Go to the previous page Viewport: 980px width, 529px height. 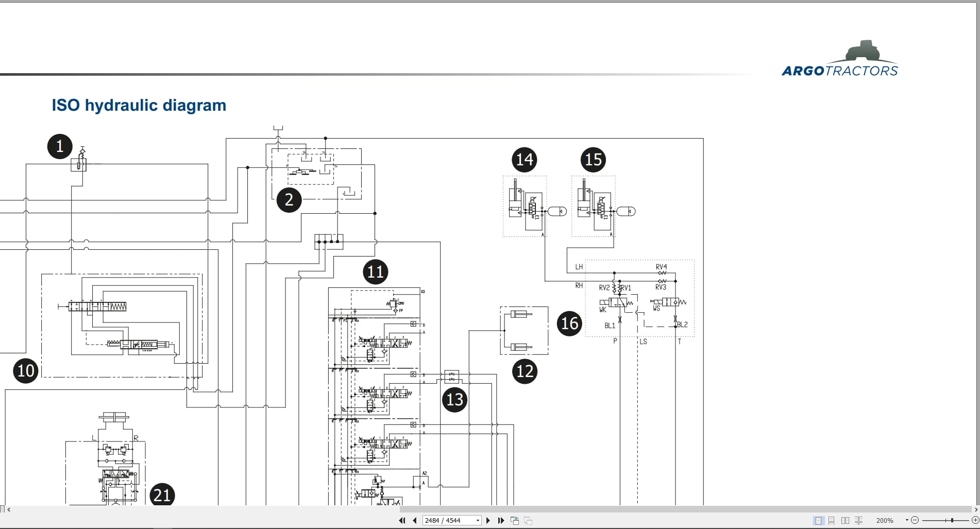coord(415,520)
